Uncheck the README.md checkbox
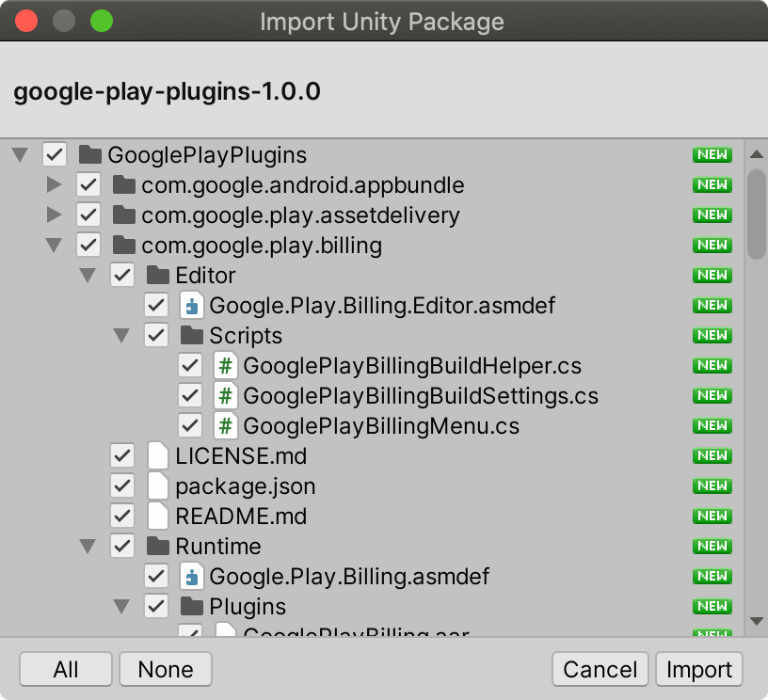 [x=122, y=517]
